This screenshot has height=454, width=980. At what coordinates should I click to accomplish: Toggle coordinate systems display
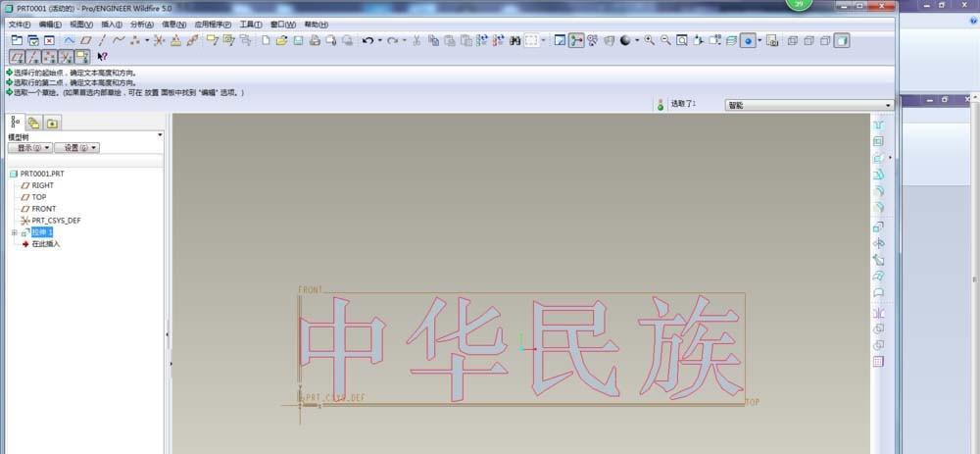pos(66,56)
